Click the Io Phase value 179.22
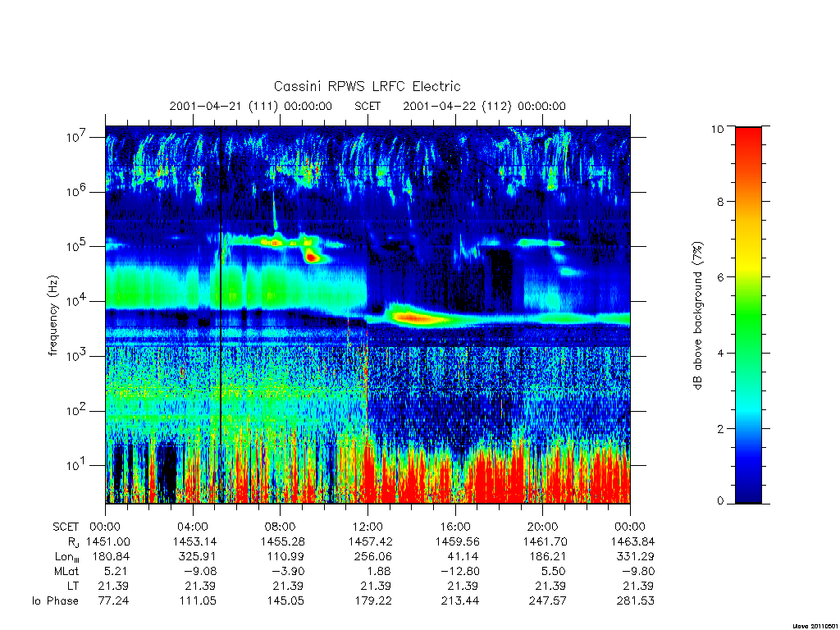 (x=373, y=601)
